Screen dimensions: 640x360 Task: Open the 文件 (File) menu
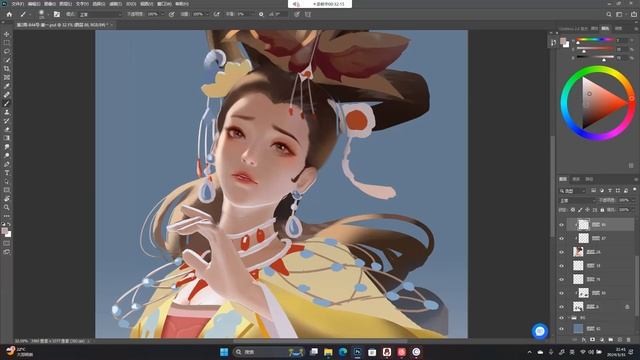pos(17,4)
